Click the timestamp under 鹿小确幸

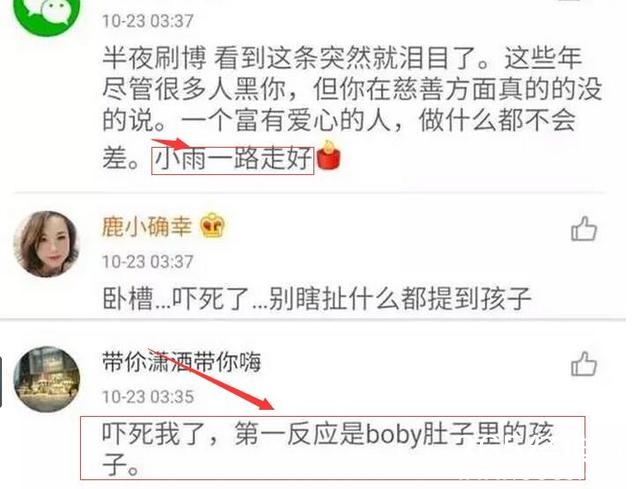point(148,262)
